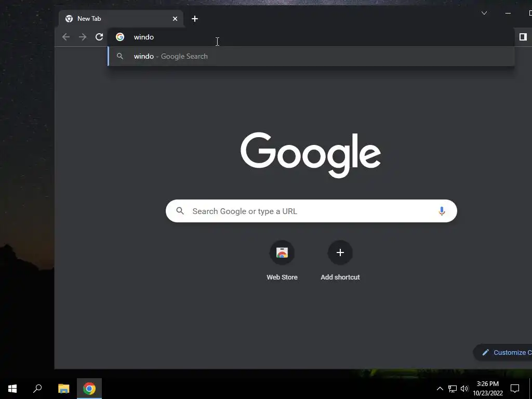Click the Chrome forward arrow button
532x399 pixels.
click(x=83, y=37)
